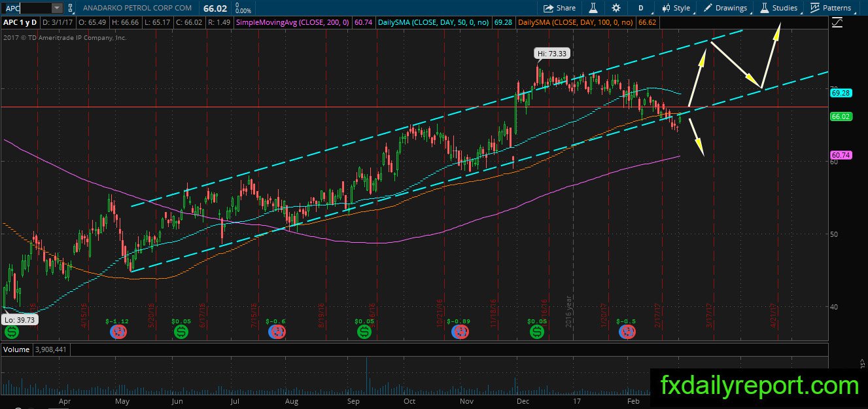
Task: Click the APC symbol entry field
Action: coord(26,8)
